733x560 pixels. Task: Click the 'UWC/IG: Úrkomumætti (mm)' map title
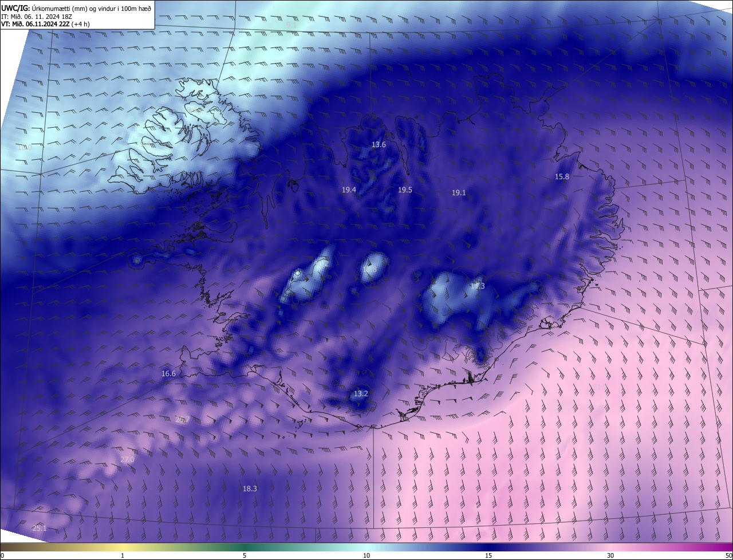pos(76,8)
